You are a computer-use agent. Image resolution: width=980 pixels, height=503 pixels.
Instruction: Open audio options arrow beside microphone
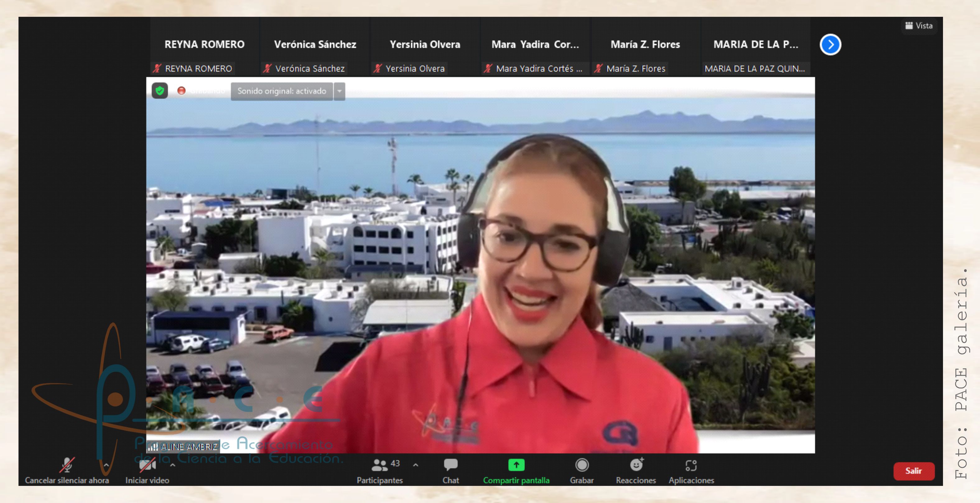point(106,465)
